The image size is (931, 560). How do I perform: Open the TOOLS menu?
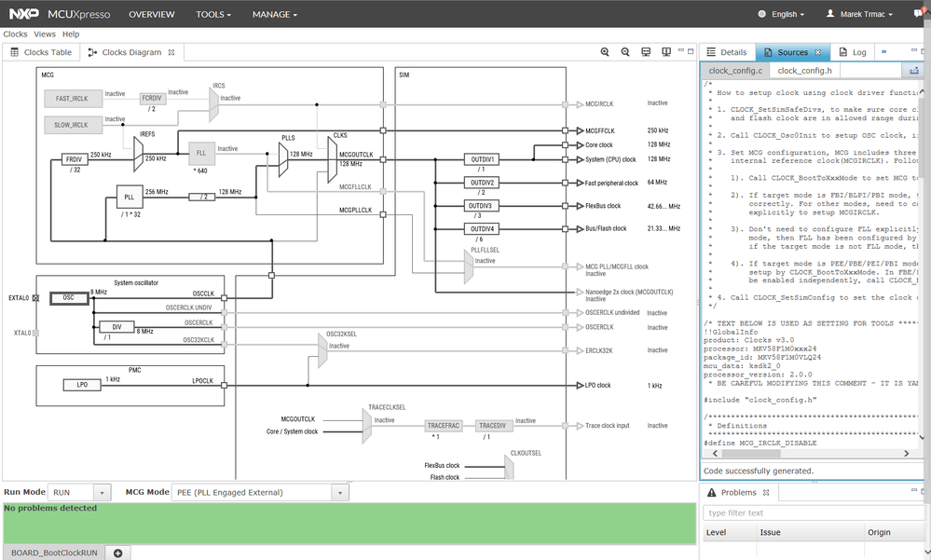point(212,15)
